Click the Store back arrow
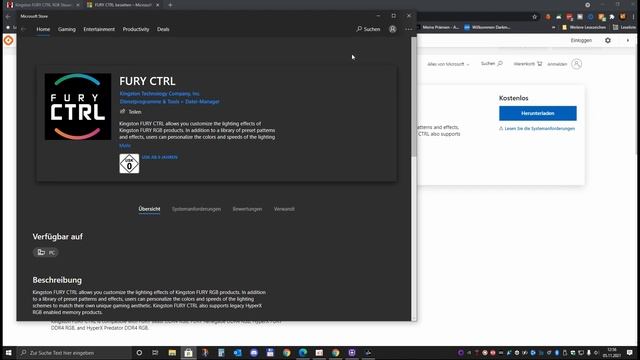The width and height of the screenshot is (640, 360). tap(23, 29)
